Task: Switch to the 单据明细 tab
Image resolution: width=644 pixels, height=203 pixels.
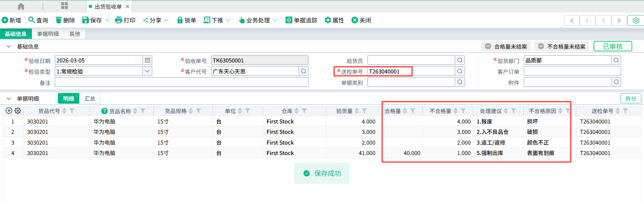Action: click(48, 34)
